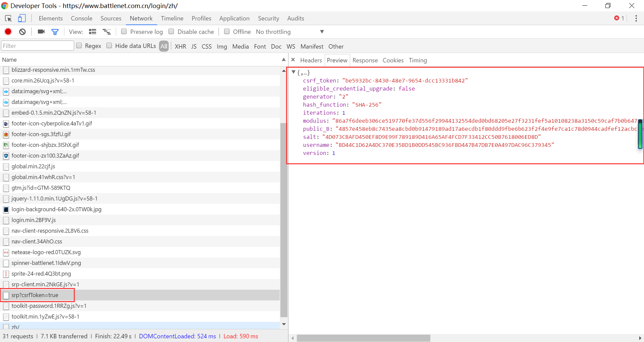Open the Elements panel tab
The height and width of the screenshot is (342, 644).
pyautogui.click(x=51, y=18)
